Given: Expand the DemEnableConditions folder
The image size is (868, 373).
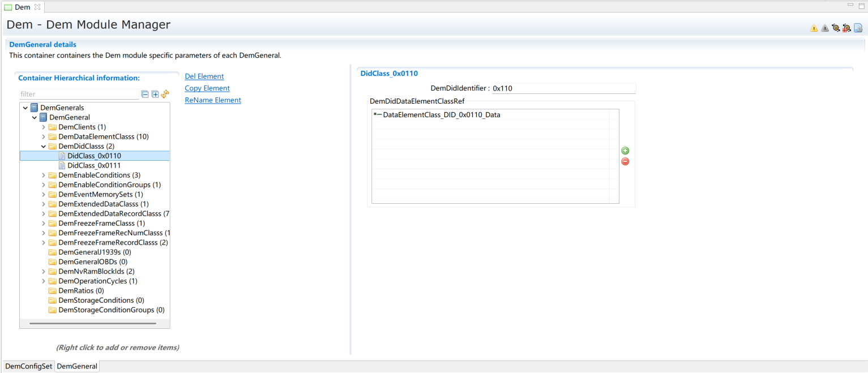Looking at the screenshot, I should (44, 175).
